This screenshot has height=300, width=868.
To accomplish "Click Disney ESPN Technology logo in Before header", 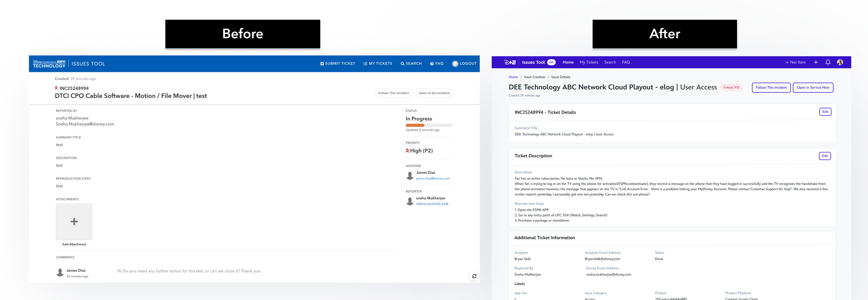I will tap(49, 64).
